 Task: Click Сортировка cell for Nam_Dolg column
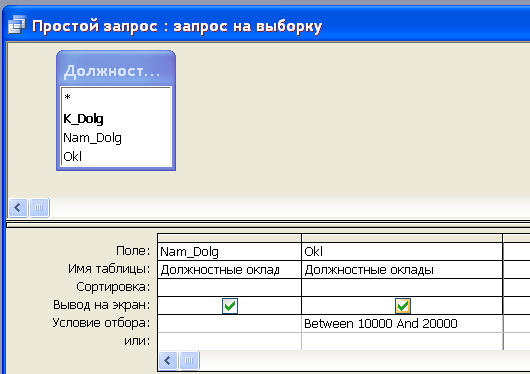point(229,287)
